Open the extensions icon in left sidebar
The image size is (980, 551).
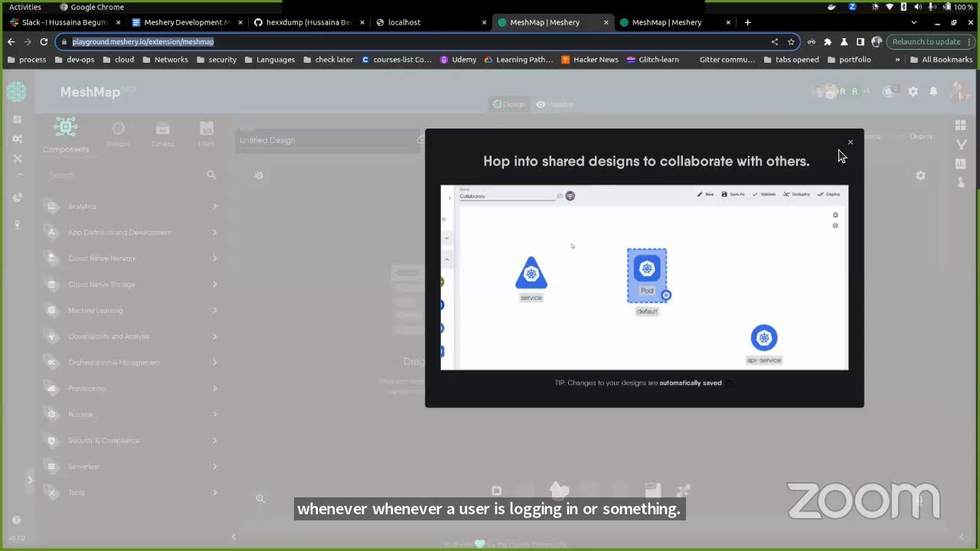tap(17, 197)
